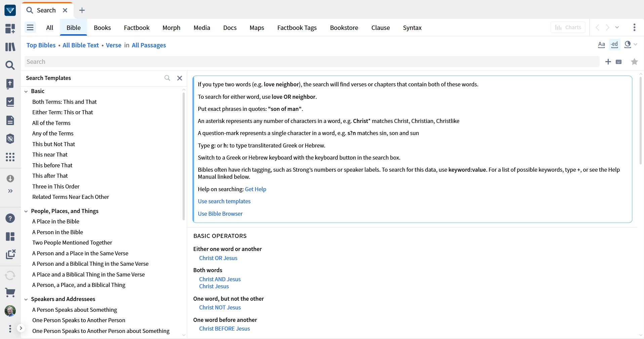Open the Factbook Tags tab

(297, 28)
